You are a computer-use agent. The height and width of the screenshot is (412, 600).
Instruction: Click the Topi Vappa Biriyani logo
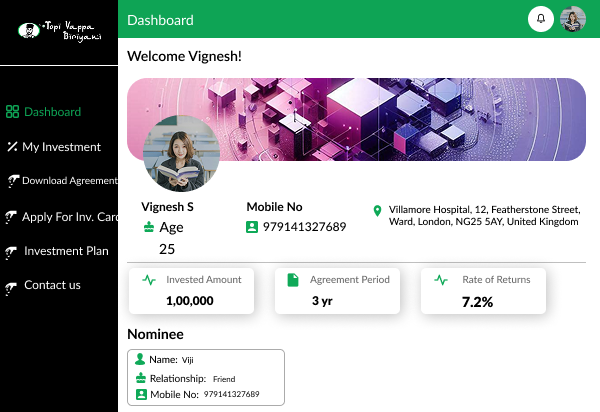pyautogui.click(x=59, y=31)
